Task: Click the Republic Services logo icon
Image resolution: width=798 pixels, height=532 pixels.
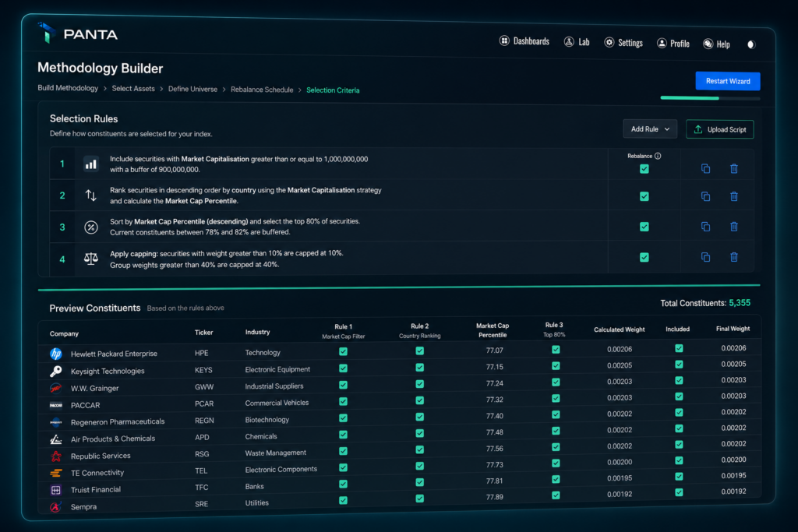Action: click(56, 456)
